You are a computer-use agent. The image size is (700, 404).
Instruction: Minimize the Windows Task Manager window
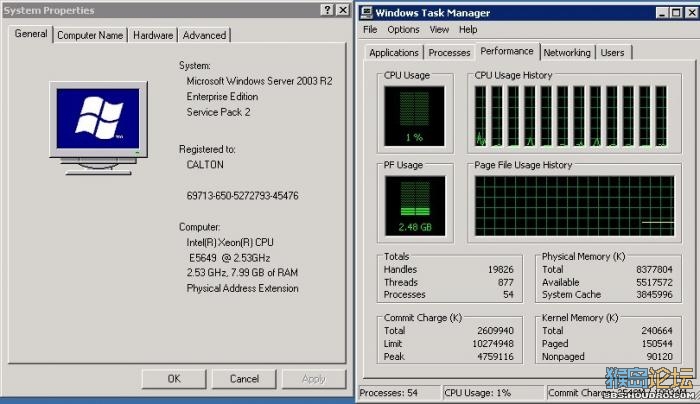tap(662, 13)
